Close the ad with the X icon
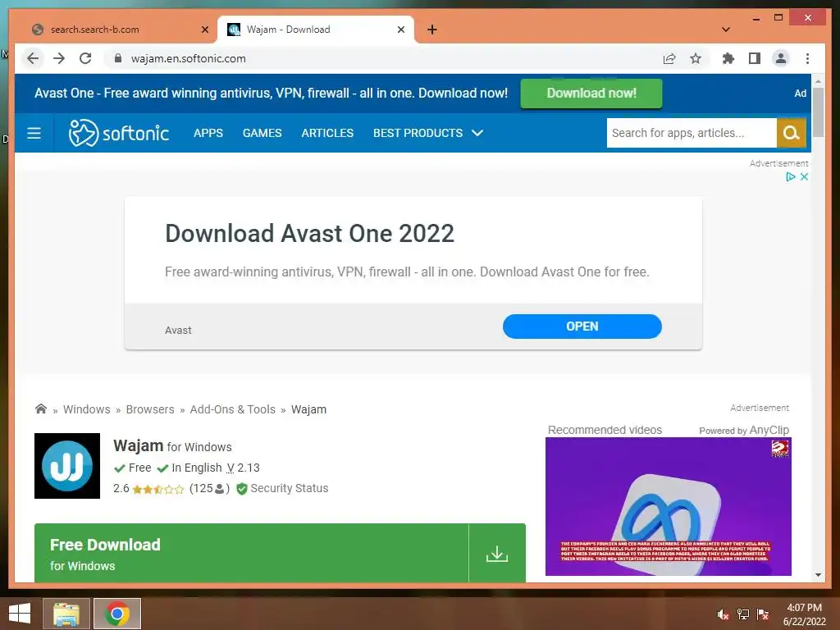The width and height of the screenshot is (840, 630). pyautogui.click(x=804, y=177)
